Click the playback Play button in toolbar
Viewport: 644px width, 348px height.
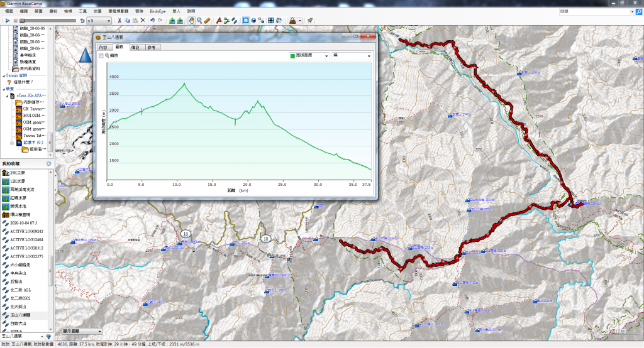tap(8, 21)
